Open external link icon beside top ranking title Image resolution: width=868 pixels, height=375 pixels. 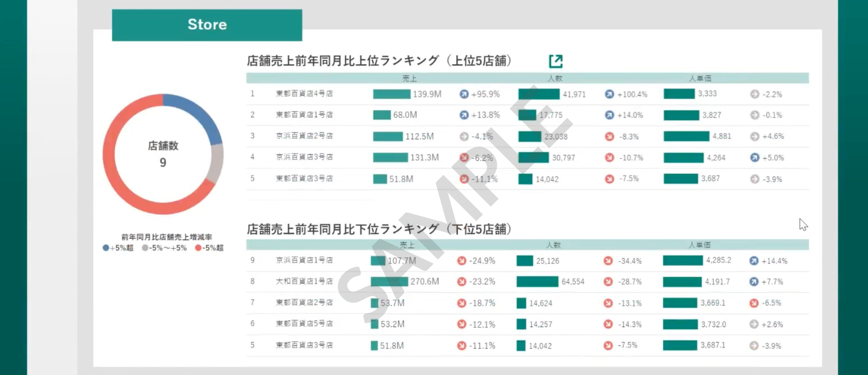[556, 61]
